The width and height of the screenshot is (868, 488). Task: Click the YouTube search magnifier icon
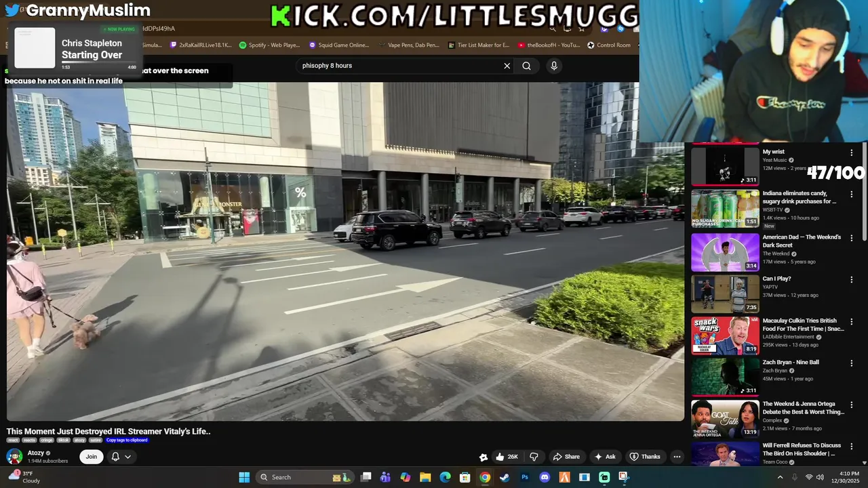pyautogui.click(x=526, y=66)
